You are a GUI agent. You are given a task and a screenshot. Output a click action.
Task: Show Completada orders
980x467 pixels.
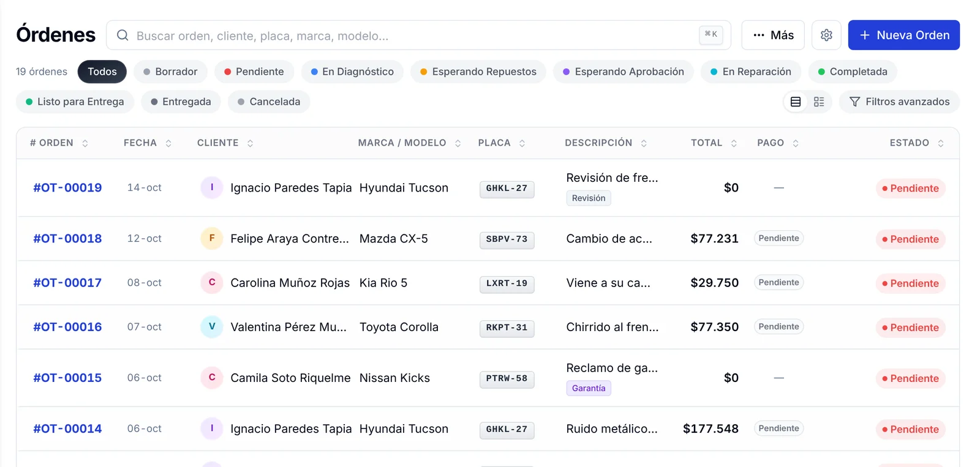(x=853, y=72)
